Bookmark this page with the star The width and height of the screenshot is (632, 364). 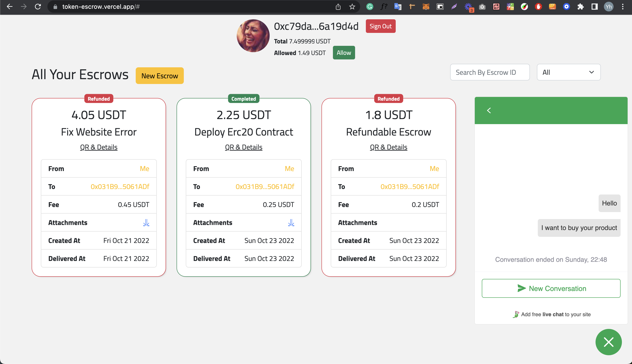click(x=352, y=7)
